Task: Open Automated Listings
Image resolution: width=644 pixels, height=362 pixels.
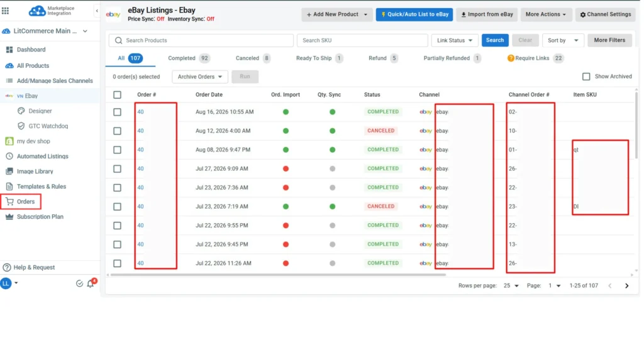Action: click(42, 156)
